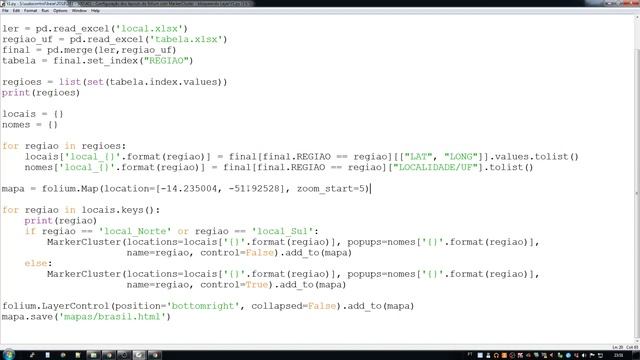Viewport: 640px width, 360px height.
Task: Click the volume speaker icon in system tray
Action: point(584,355)
